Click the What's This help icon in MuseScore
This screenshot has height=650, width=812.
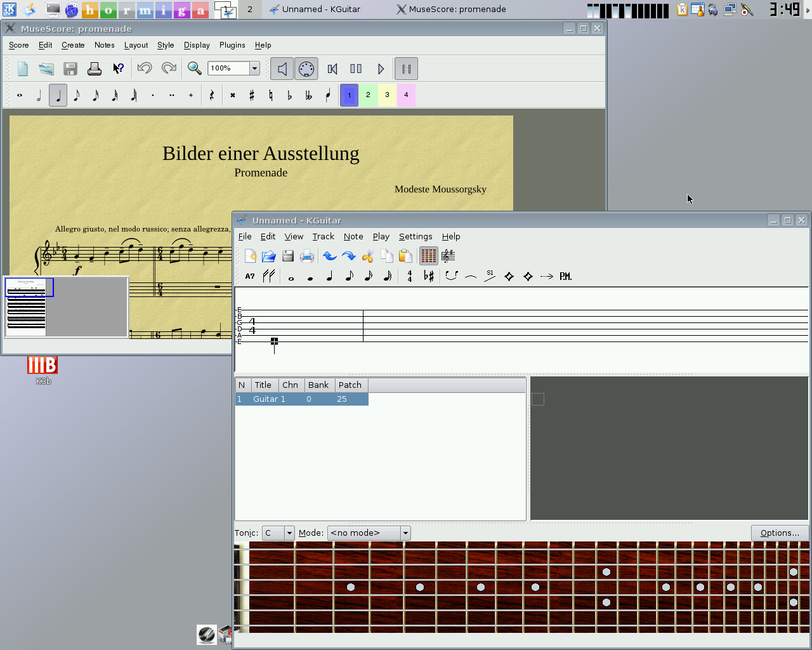click(118, 69)
